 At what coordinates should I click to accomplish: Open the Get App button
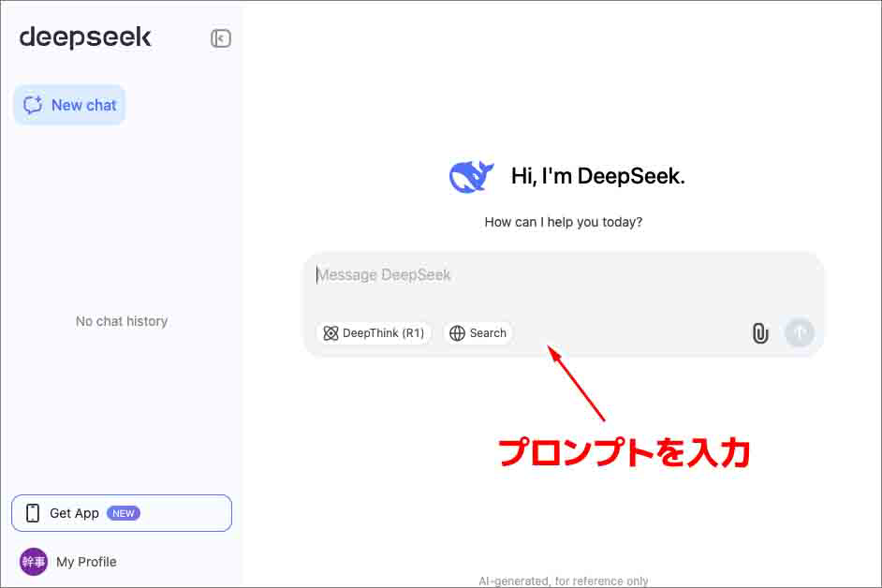click(x=122, y=513)
